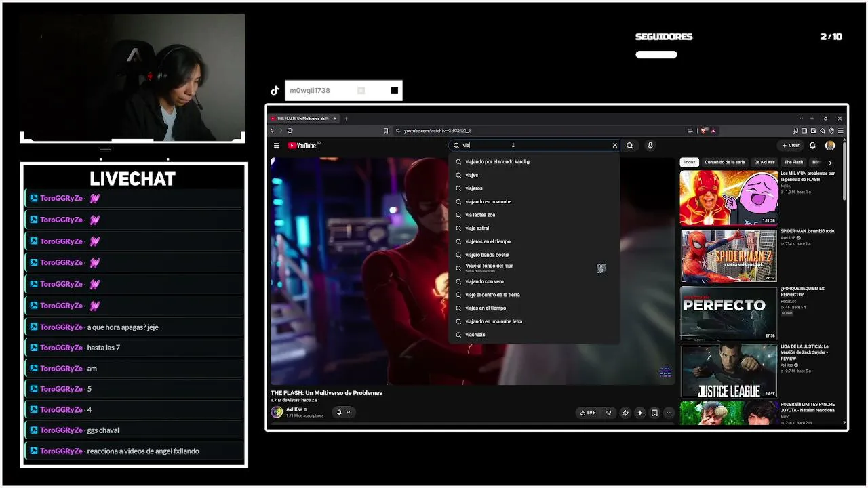Open the Axl Kss channel name link
Viewport: 868px width, 488px height.
(x=294, y=409)
